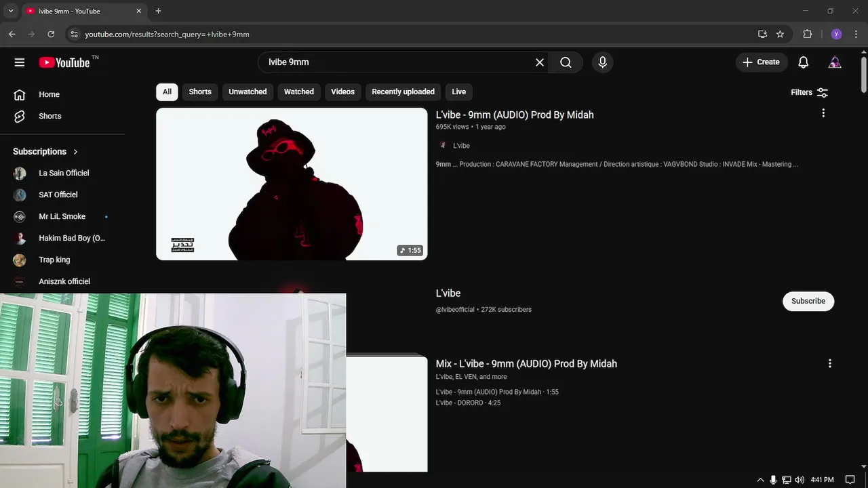Click the taskbar microphone icon
Viewport: 868px width, 488px height.
(773, 480)
